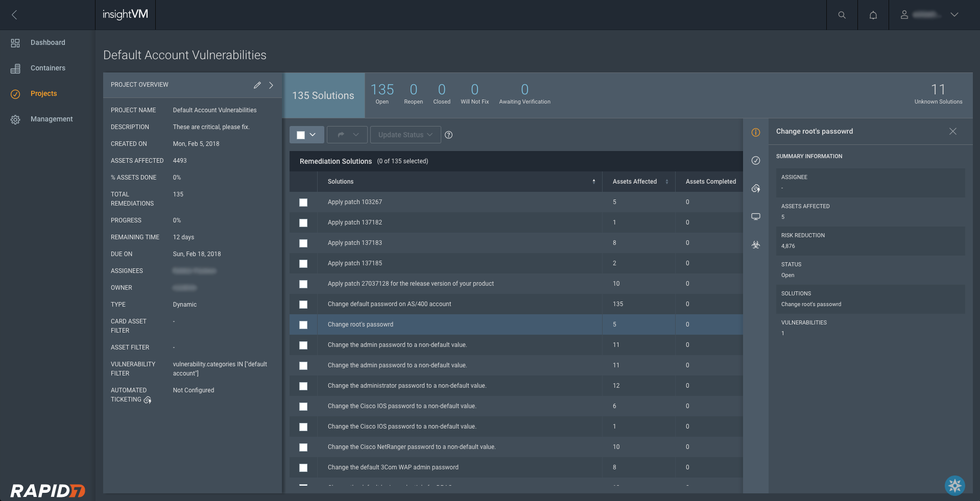Sort by the Solutions column

(460, 182)
